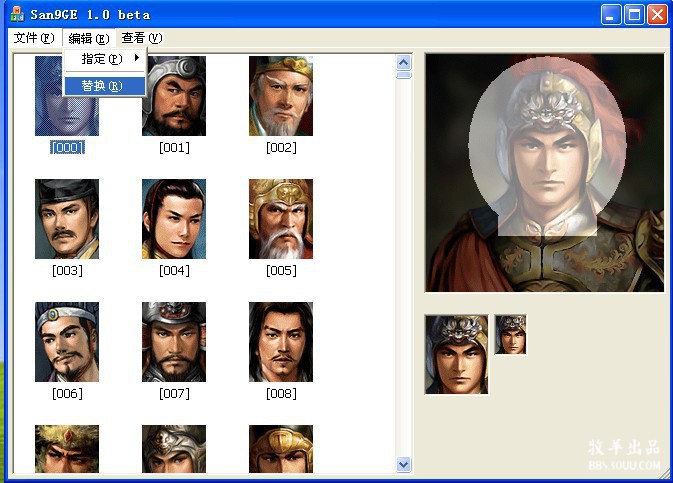Maximize the San9GE window
Image resolution: width=673 pixels, height=483 pixels.
[634, 15]
